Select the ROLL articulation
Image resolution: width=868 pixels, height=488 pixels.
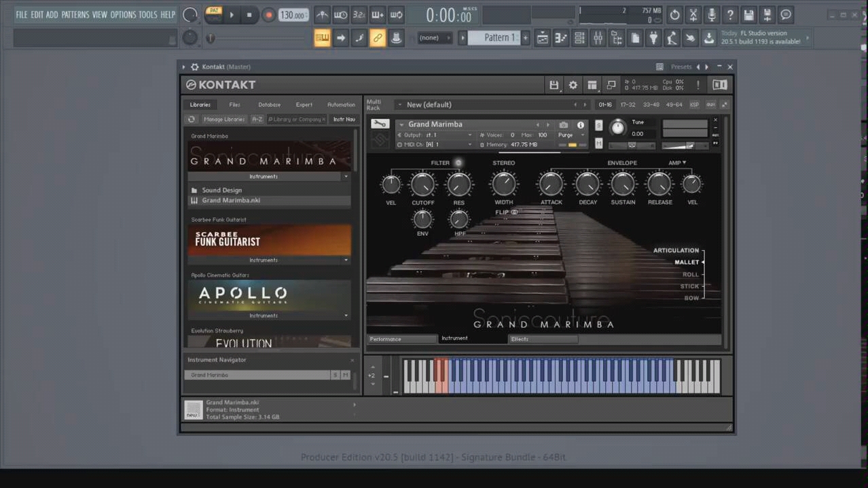(690, 275)
